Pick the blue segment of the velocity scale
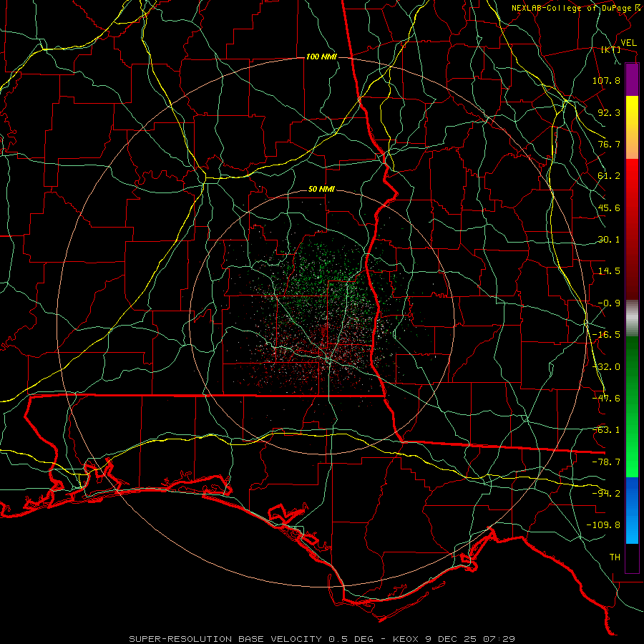644x644 pixels. coord(632,510)
